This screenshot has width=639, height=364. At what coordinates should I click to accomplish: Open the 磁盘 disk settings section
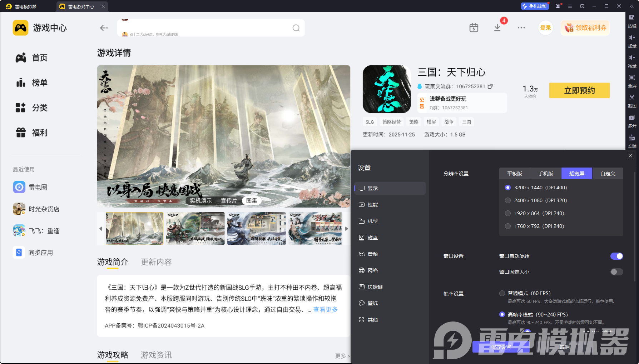[x=390, y=238]
